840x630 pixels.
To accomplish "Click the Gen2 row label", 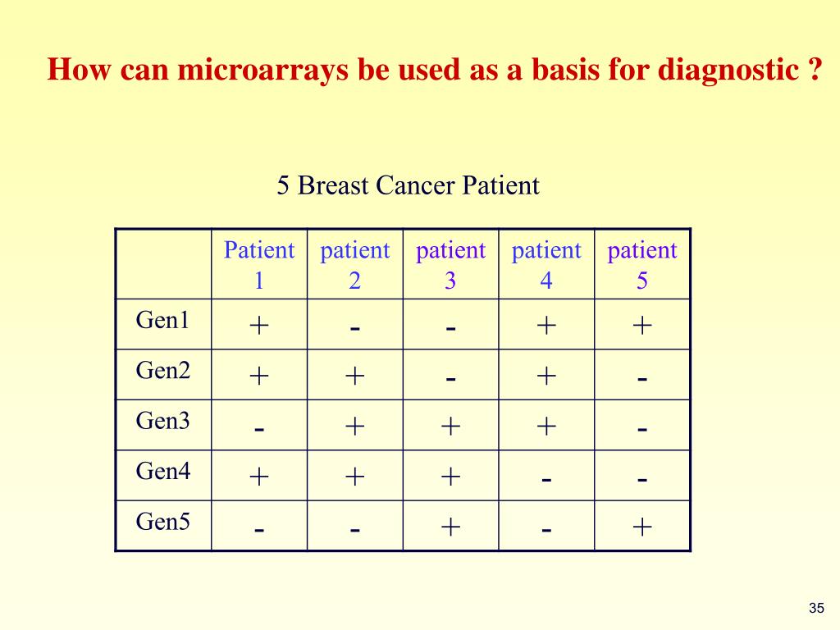I will click(163, 371).
